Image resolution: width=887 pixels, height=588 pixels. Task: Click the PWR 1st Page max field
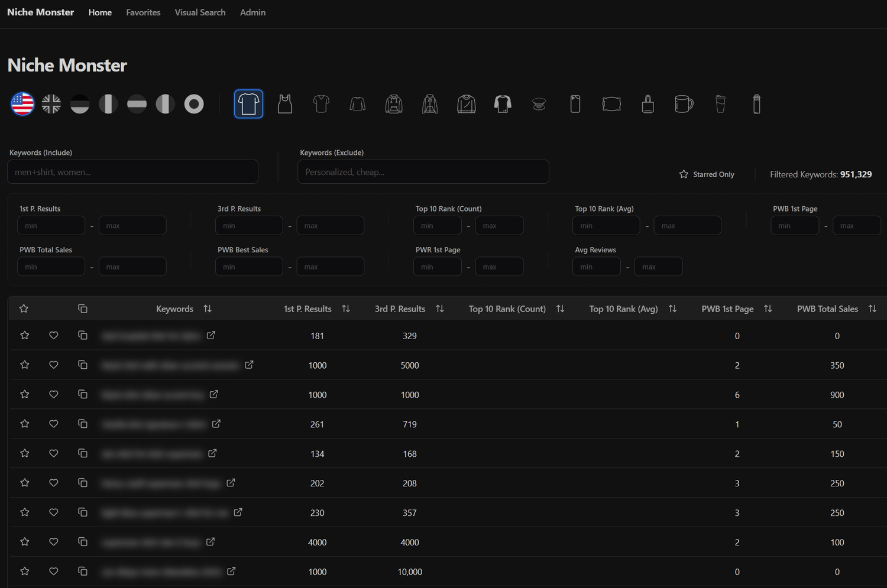[x=499, y=267]
